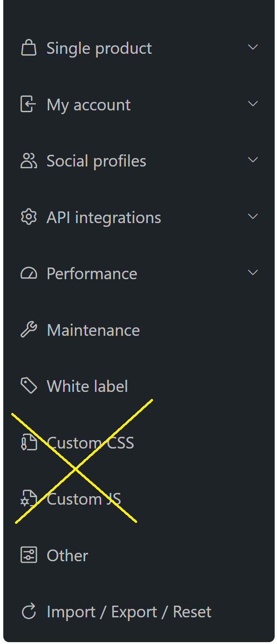This screenshot has height=644, width=277.
Task: Click the Custom CSS file icon
Action: [29, 442]
